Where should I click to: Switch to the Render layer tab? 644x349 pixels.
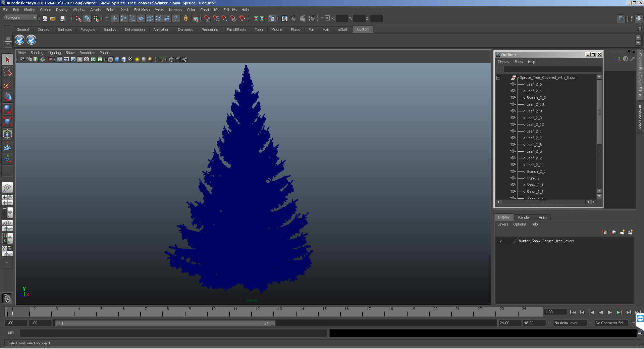coord(524,217)
